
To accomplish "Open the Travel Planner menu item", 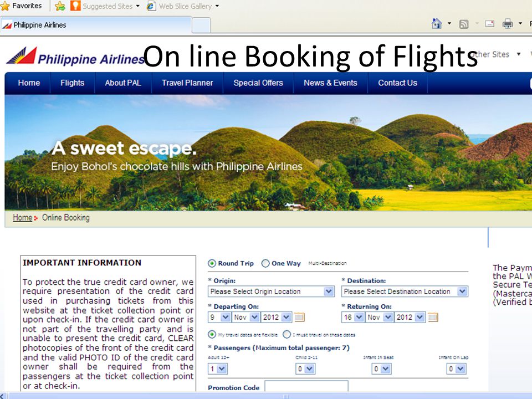I will coord(187,83).
